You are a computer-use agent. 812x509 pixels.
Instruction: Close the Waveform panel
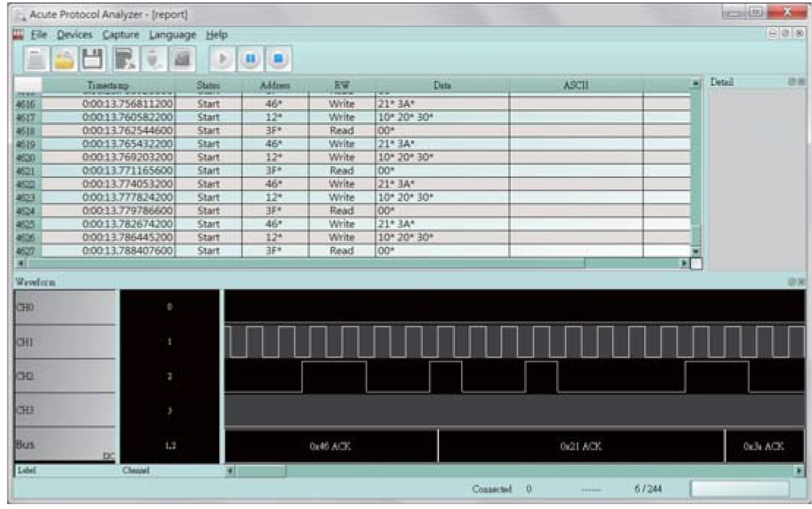coord(802,282)
